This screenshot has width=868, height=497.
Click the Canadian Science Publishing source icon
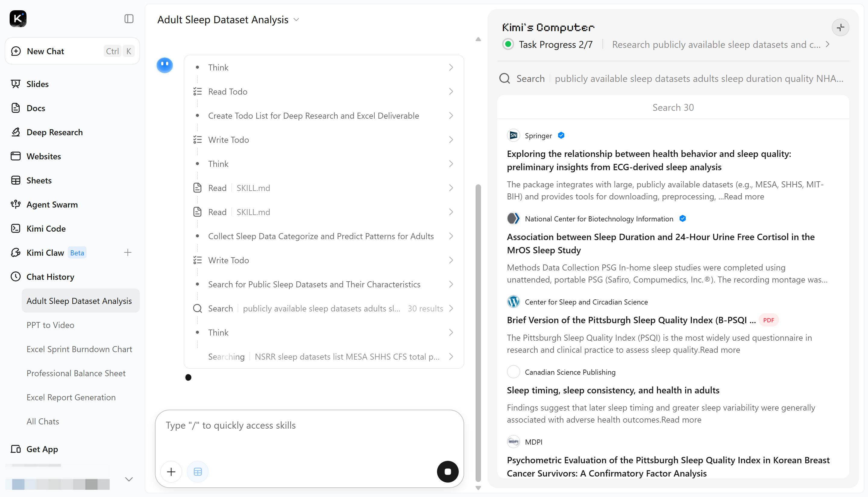coord(513,372)
